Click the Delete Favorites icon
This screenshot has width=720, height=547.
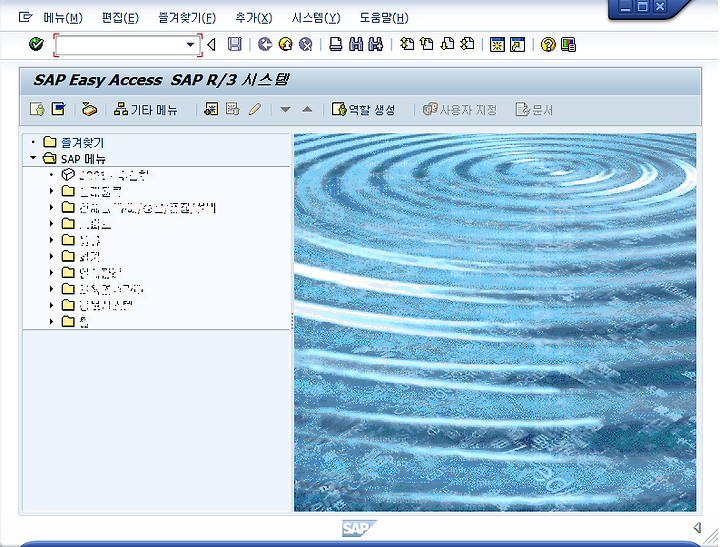(233, 109)
